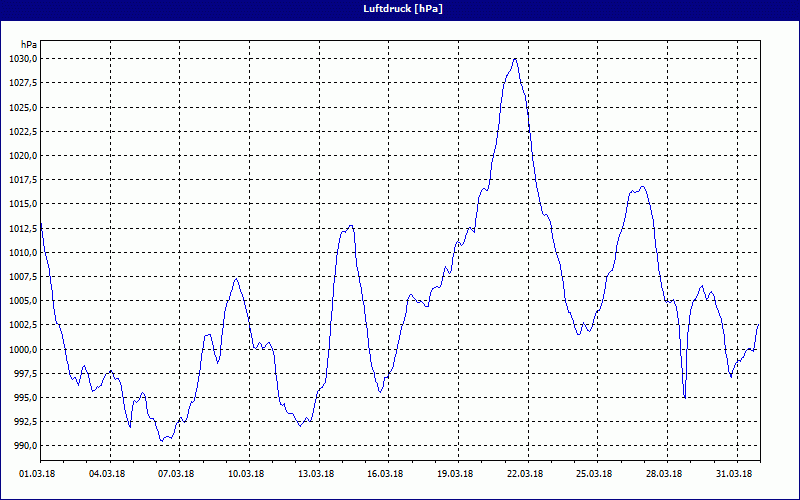Select the 1000,0 y-axis value
Viewport: 800px width, 500px height.
click(23, 349)
